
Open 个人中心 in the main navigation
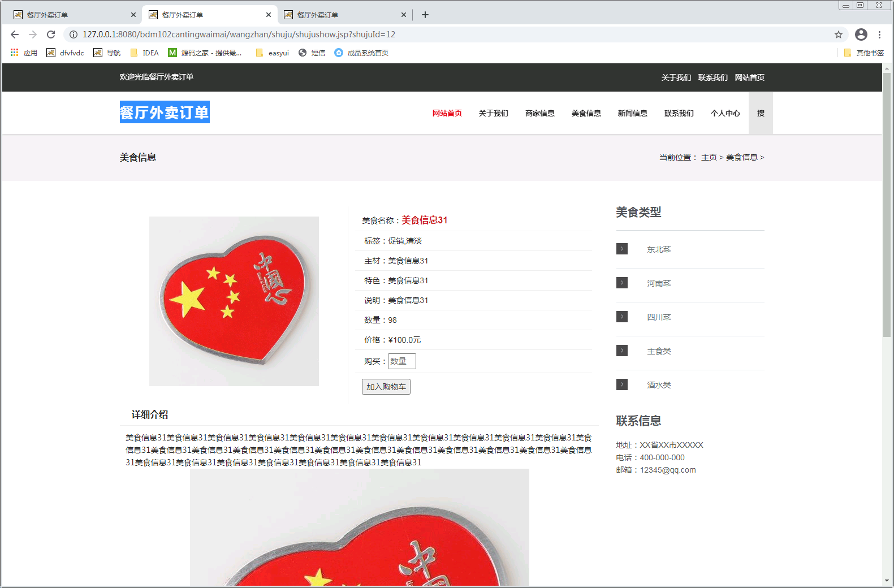[725, 113]
